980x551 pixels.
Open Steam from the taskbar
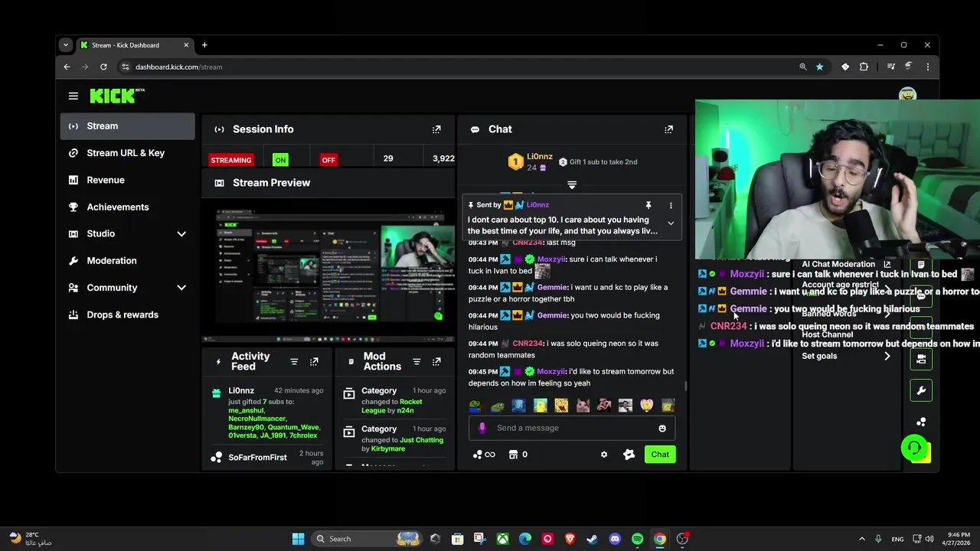(592, 539)
